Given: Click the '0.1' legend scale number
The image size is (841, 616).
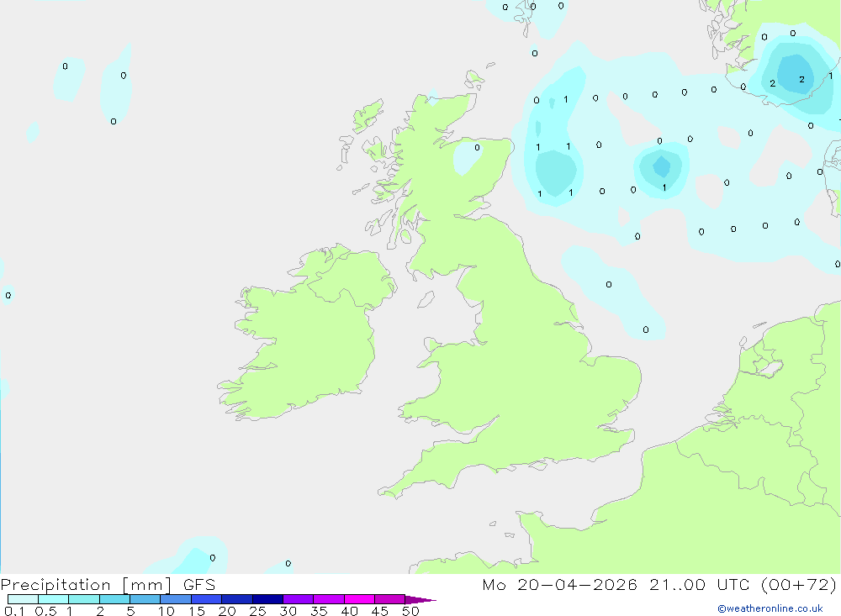Looking at the screenshot, I should pos(14,611).
